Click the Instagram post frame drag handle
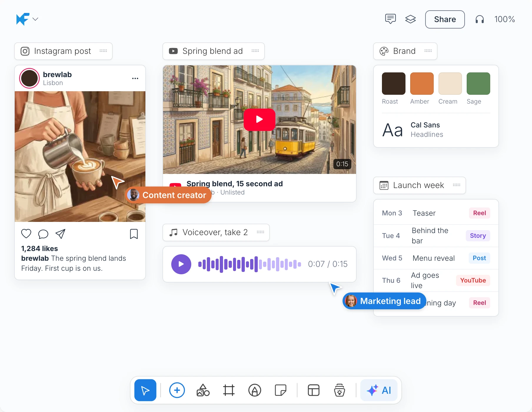The image size is (532, 412). pyautogui.click(x=103, y=51)
